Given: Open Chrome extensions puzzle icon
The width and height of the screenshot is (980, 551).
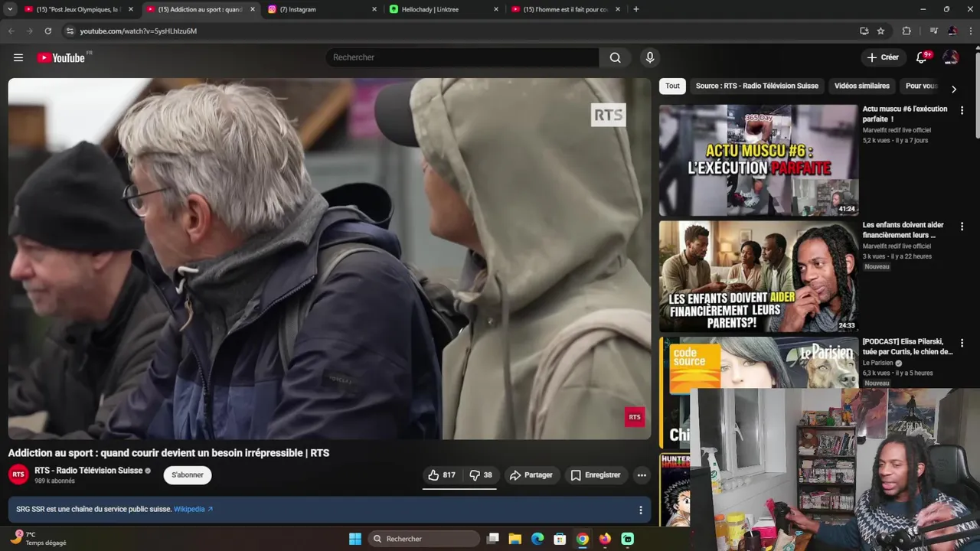Looking at the screenshot, I should tap(906, 31).
